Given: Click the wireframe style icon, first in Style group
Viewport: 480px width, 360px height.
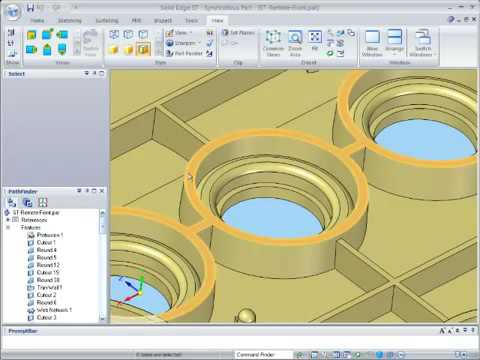Looking at the screenshot, I should point(114,34).
